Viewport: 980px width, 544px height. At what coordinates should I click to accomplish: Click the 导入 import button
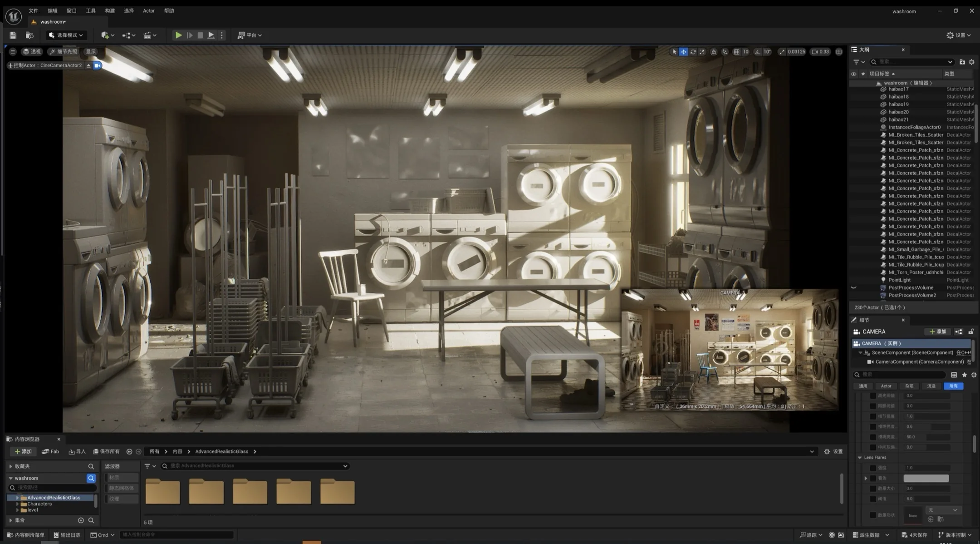click(x=77, y=451)
